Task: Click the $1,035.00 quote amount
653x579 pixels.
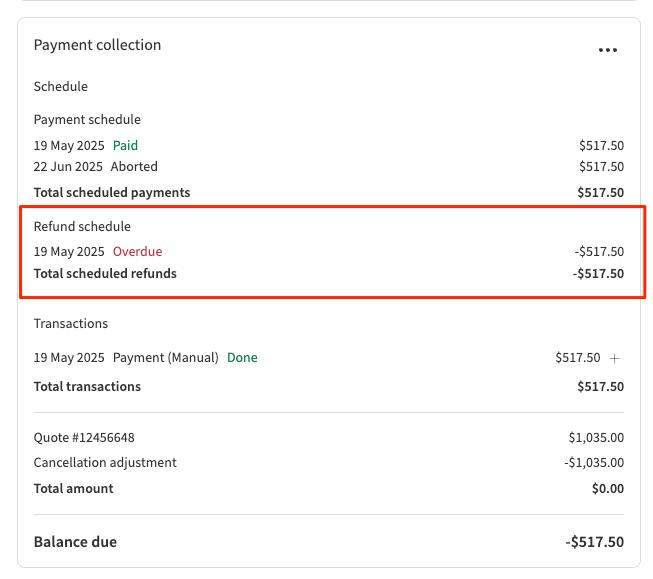Action: (596, 437)
